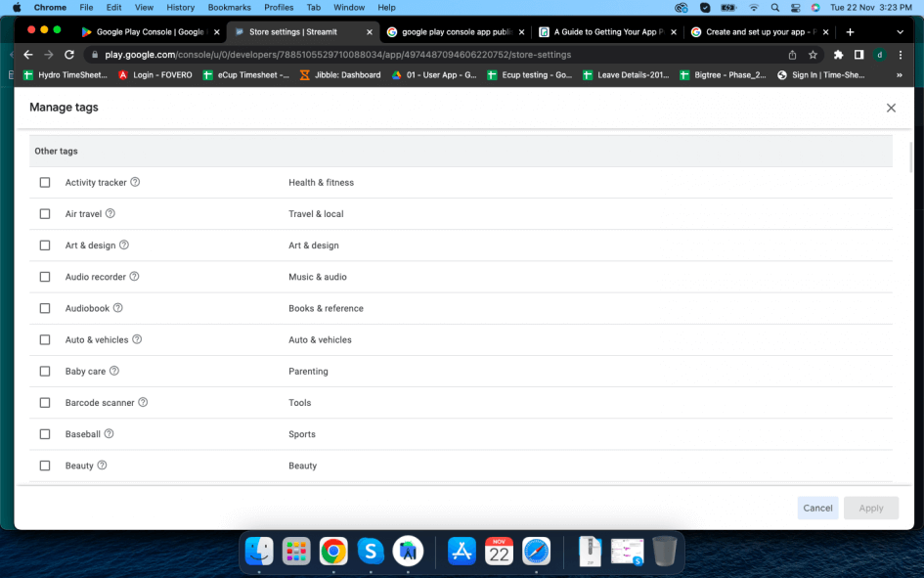924x578 pixels.
Task: Click help icon next to Activity tracker
Action: click(x=135, y=182)
